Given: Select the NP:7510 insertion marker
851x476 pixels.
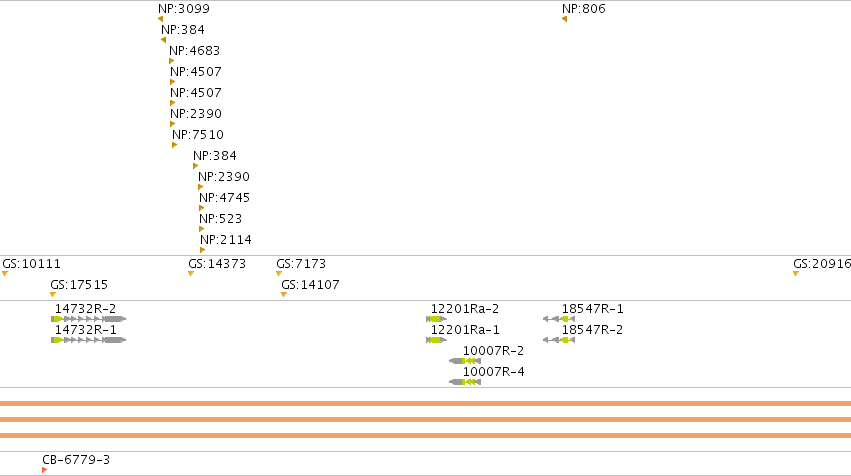Looking at the screenshot, I should click(x=175, y=145).
